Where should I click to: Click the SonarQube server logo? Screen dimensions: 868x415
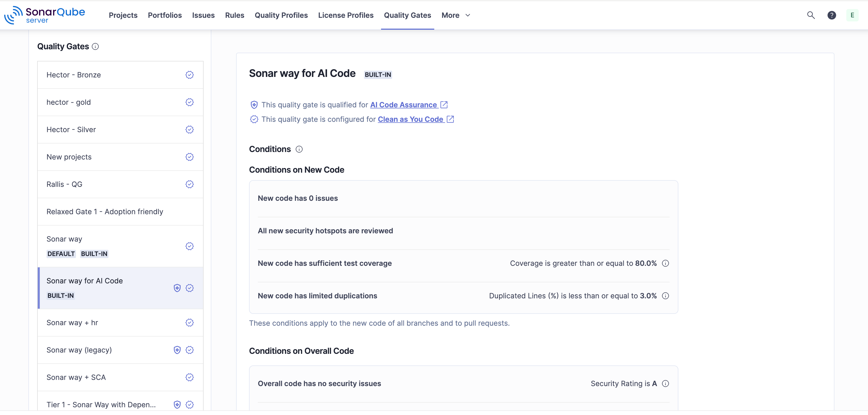pyautogui.click(x=44, y=15)
